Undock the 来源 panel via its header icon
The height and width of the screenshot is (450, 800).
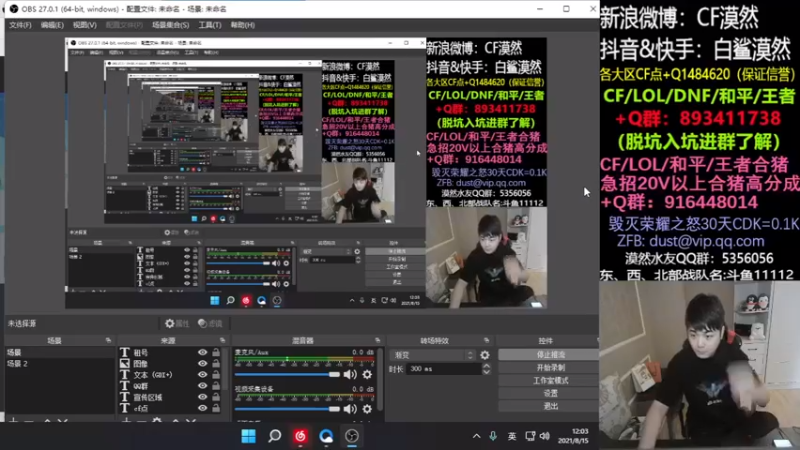point(222,340)
